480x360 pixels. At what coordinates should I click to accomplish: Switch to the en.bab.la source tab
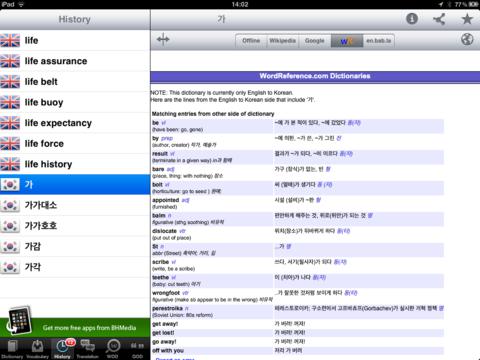click(379, 41)
